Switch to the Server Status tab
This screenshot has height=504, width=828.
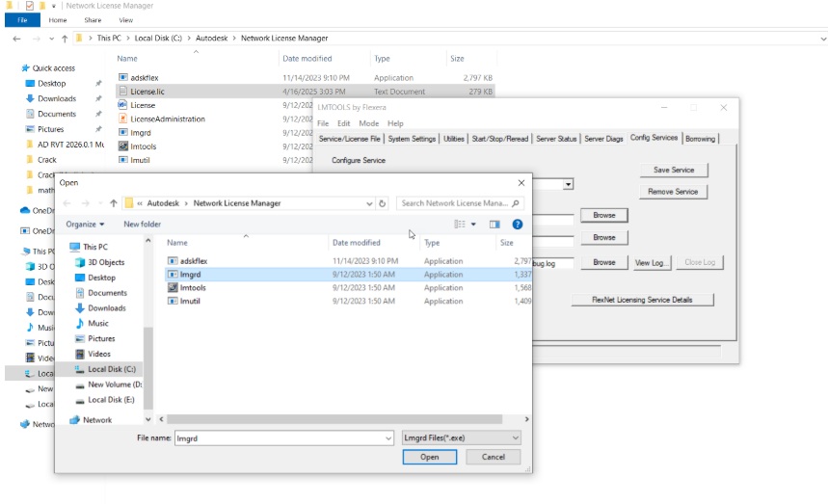pos(556,139)
